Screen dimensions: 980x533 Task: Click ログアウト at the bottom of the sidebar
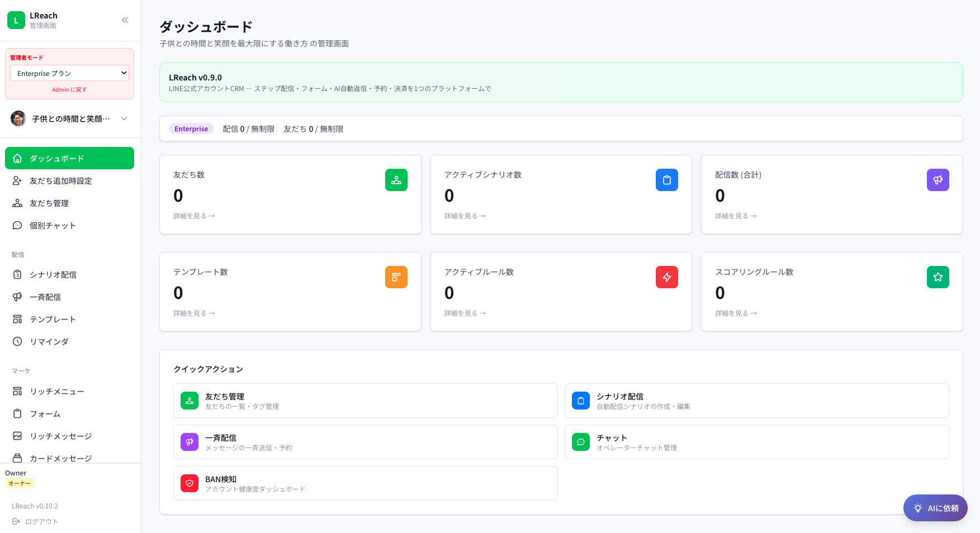click(x=41, y=521)
